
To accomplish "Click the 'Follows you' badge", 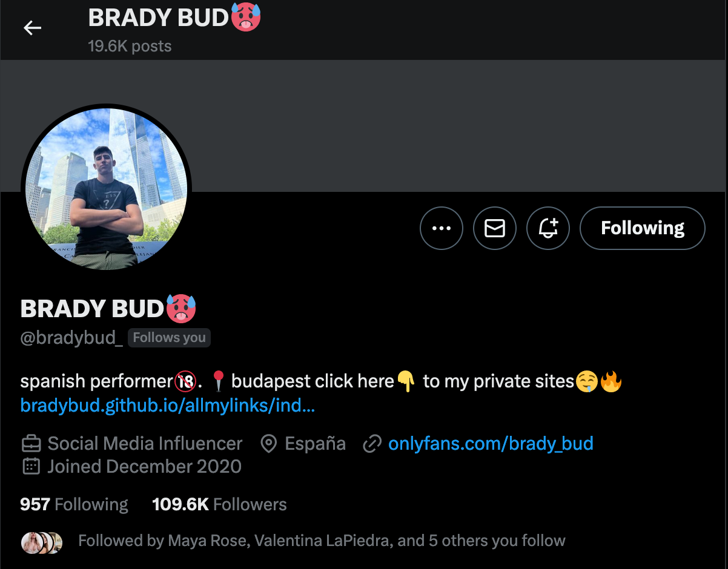I will tap(169, 338).
